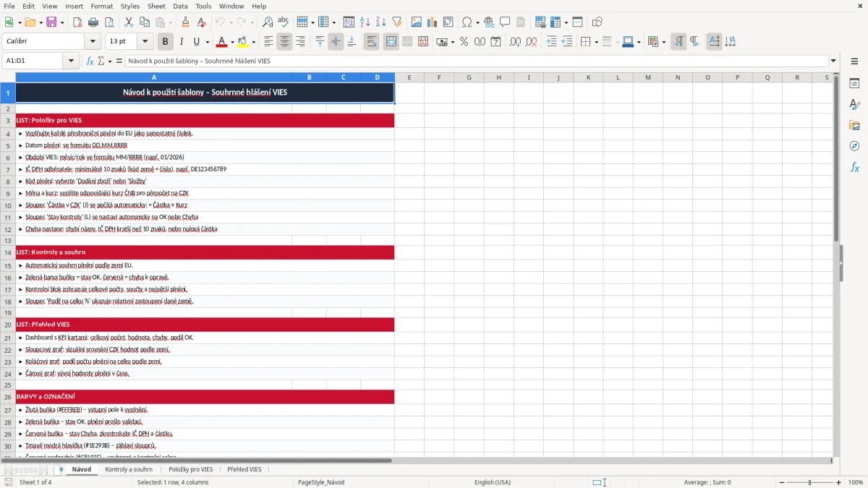Click the Sort Ascending icon
Screen dimensions: 868x488
365,22
